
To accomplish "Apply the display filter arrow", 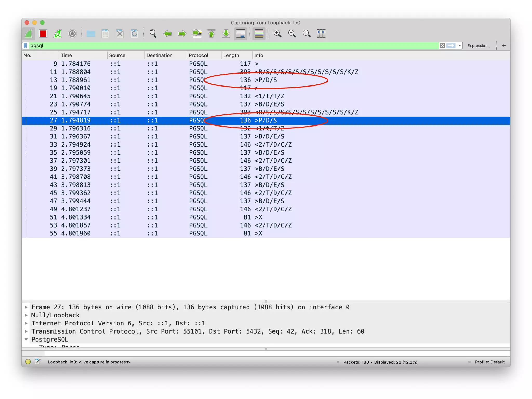I will click(451, 45).
